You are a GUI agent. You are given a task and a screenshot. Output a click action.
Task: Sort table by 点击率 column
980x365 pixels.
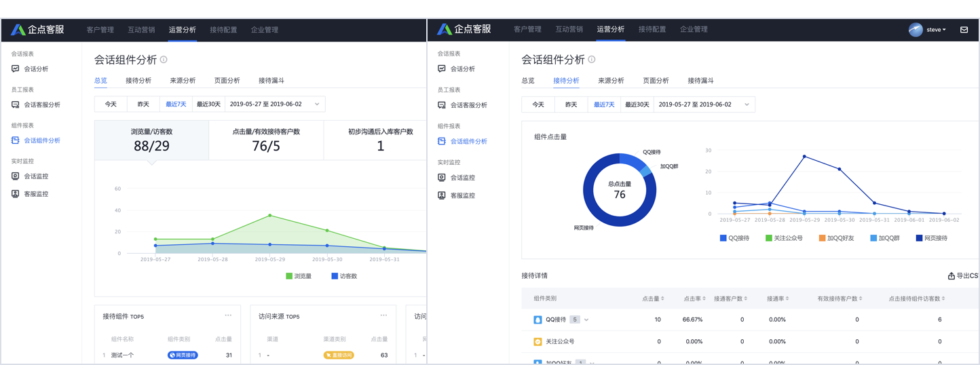(x=694, y=299)
